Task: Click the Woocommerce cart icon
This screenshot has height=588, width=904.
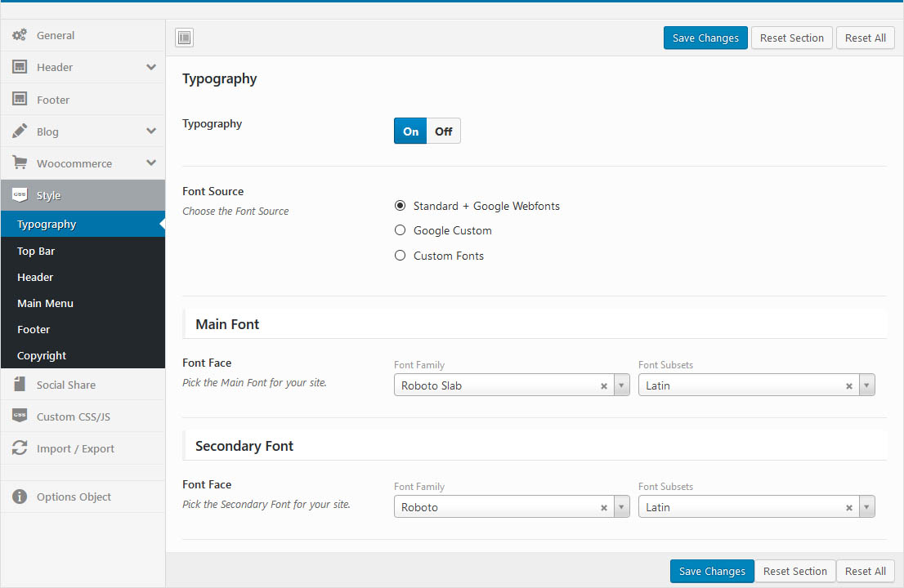Action: pyautogui.click(x=20, y=163)
